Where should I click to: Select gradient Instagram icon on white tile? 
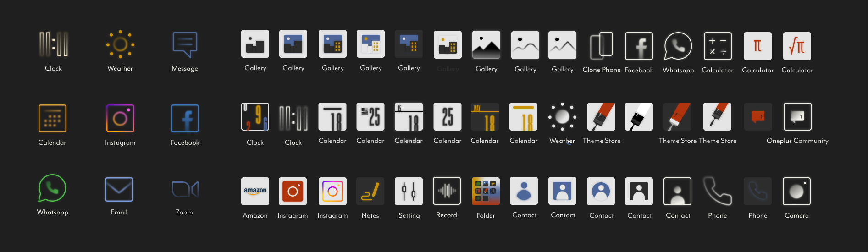[x=333, y=191]
